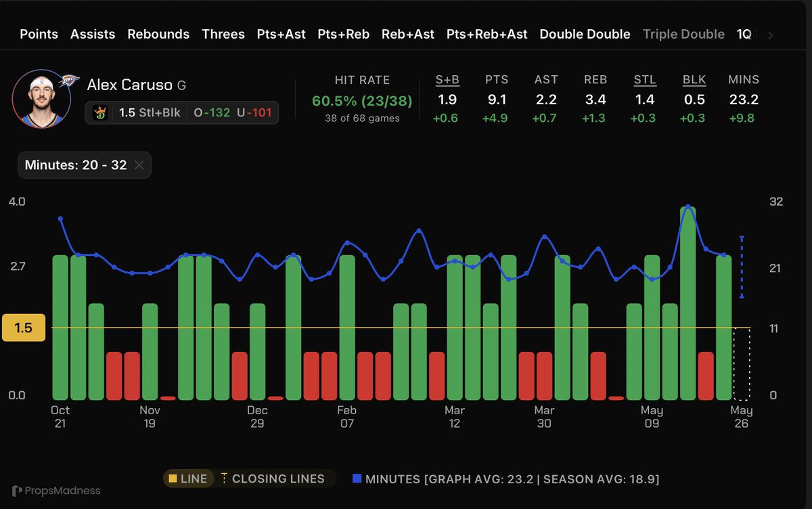Image resolution: width=812 pixels, height=509 pixels.
Task: Click the 38 of 68 games text
Action: [x=362, y=118]
